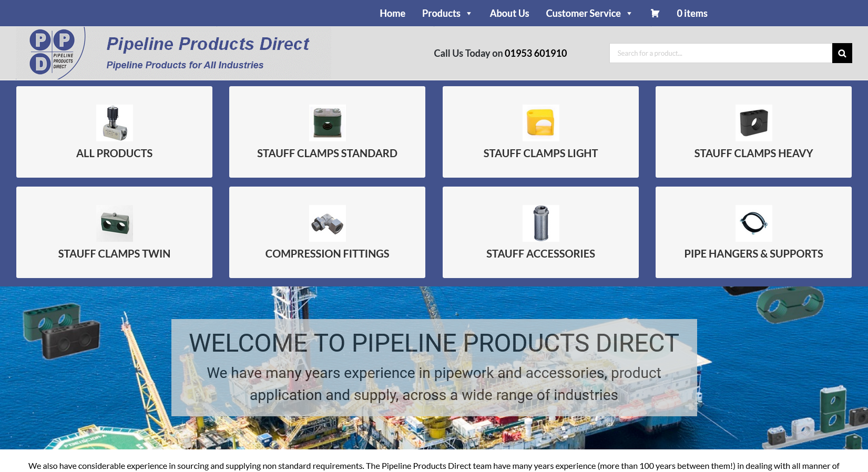Expand the Products dropdown arrow

coord(469,14)
